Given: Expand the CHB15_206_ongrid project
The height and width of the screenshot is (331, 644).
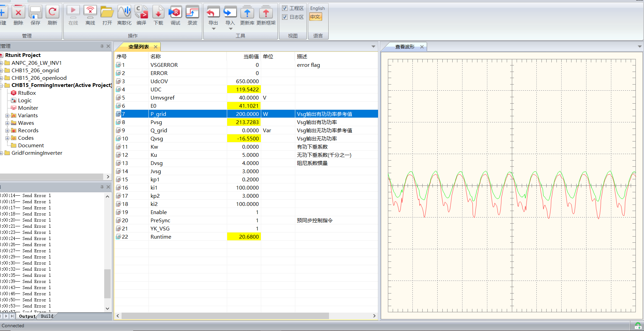Looking at the screenshot, I should pyautogui.click(x=1, y=70).
